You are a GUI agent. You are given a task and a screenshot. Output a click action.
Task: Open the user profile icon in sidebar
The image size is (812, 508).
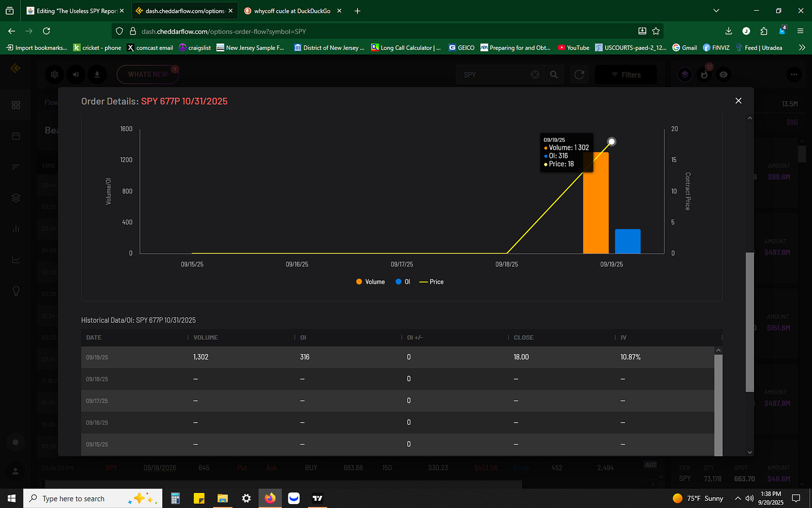tap(16, 472)
